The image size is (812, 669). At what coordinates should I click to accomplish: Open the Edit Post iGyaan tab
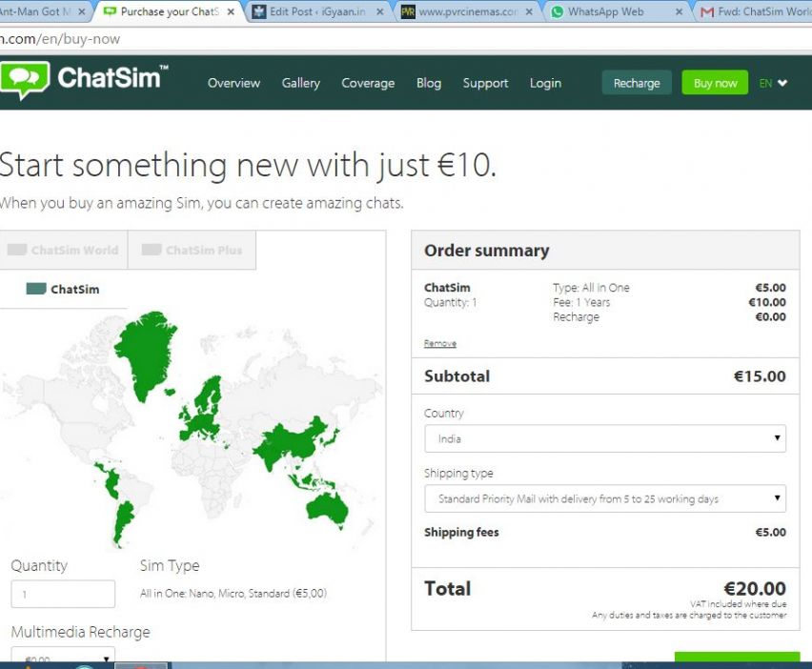coord(317,12)
